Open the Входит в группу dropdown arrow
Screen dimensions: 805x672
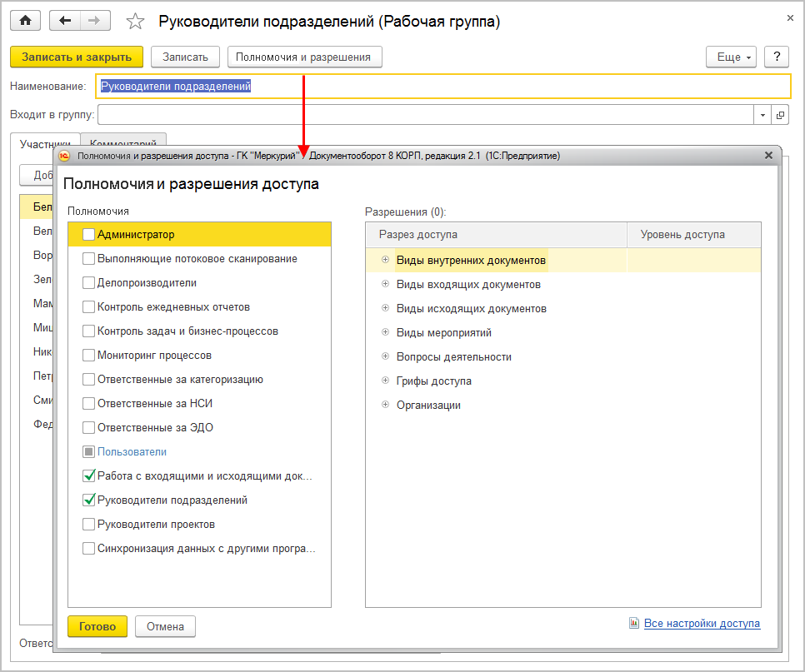tap(762, 115)
